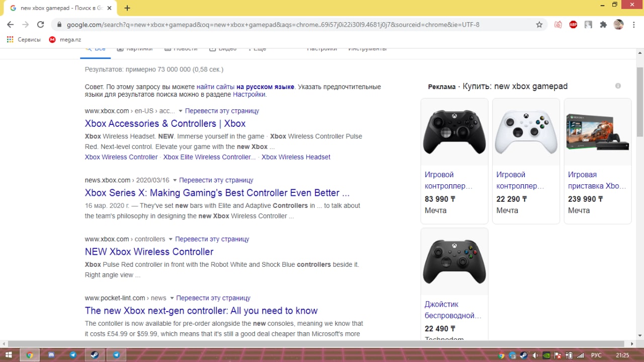Open the Xbox One X console bundle image

(x=598, y=132)
